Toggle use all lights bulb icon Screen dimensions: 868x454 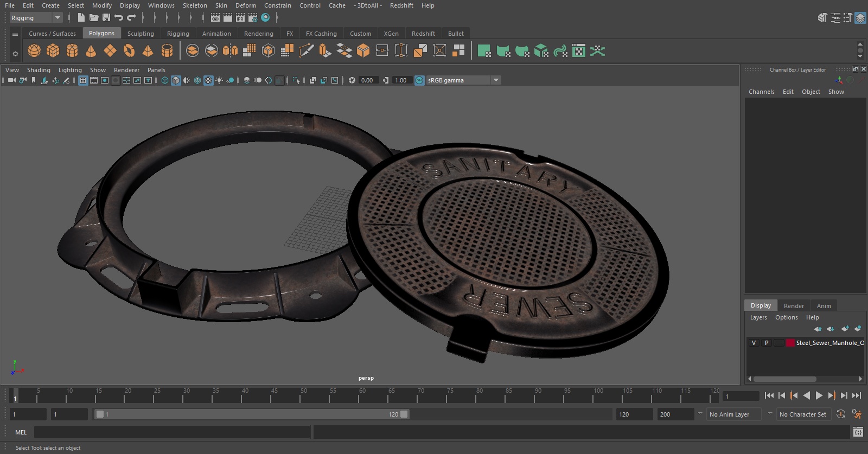pos(219,80)
